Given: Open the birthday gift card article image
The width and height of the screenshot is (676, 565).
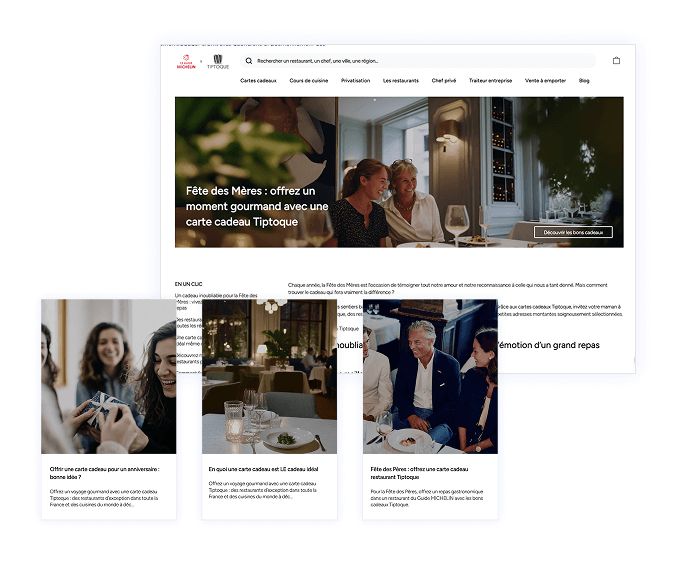Looking at the screenshot, I should click(x=108, y=378).
